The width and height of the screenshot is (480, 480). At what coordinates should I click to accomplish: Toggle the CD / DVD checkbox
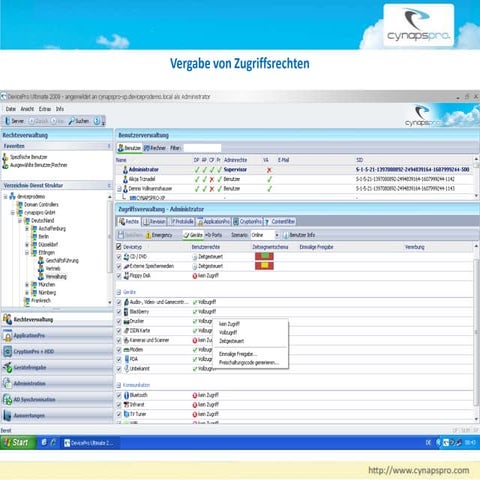(119, 257)
